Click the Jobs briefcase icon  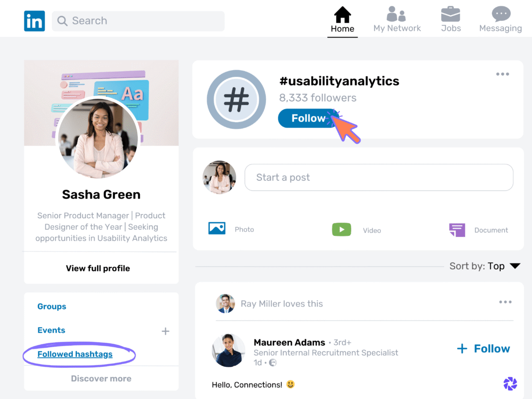click(450, 15)
